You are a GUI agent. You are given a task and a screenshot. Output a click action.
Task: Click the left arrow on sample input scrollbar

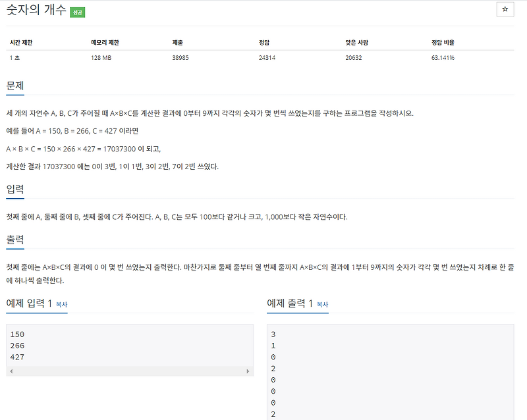tap(11, 369)
